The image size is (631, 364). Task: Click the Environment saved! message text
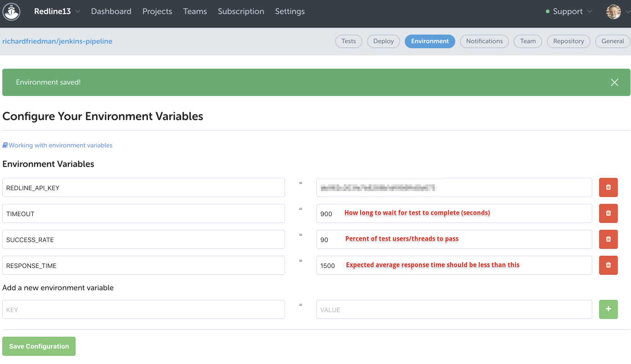pos(48,82)
